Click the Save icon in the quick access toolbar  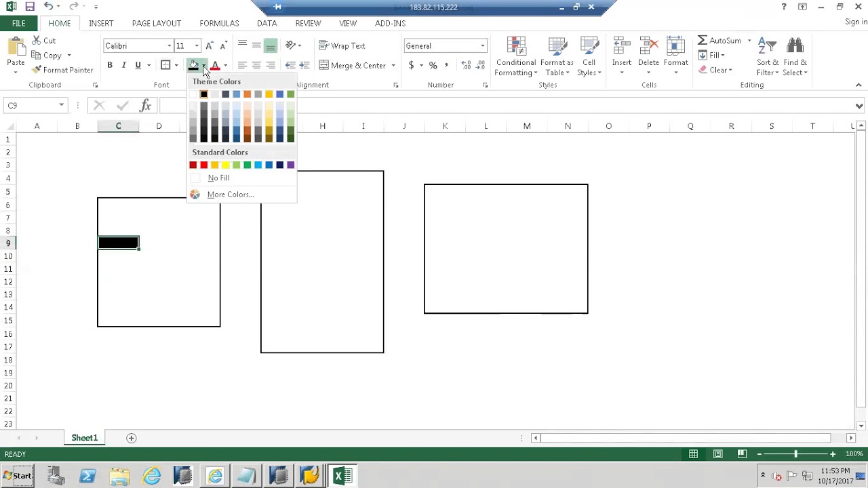[x=30, y=7]
